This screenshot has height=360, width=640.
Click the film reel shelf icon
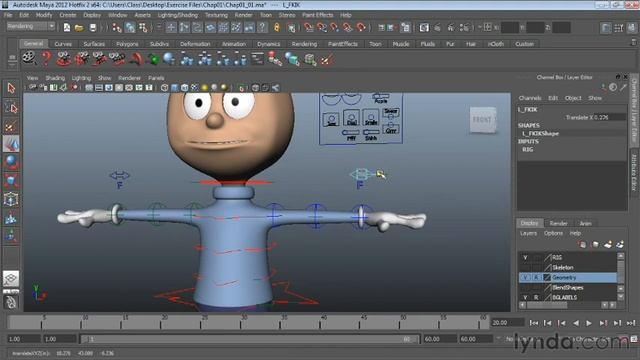click(29, 59)
